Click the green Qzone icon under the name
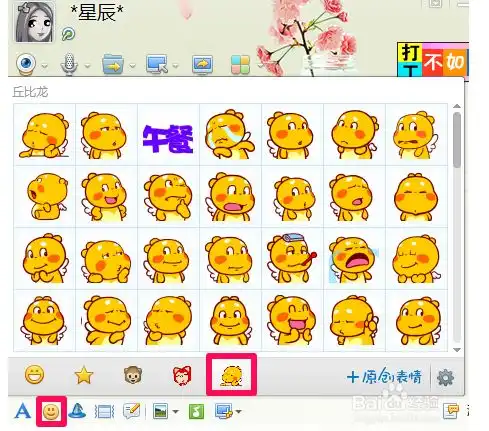Image resolution: width=489 pixels, height=431 pixels. [x=68, y=34]
